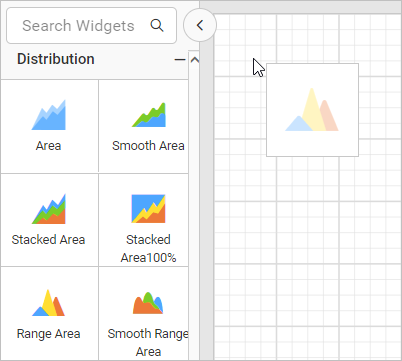The image size is (402, 361).
Task: Select the Stacked Area chart icon
Action: pos(49,209)
